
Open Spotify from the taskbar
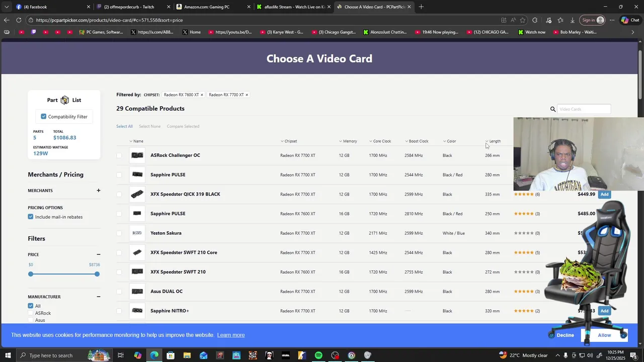pos(318,355)
